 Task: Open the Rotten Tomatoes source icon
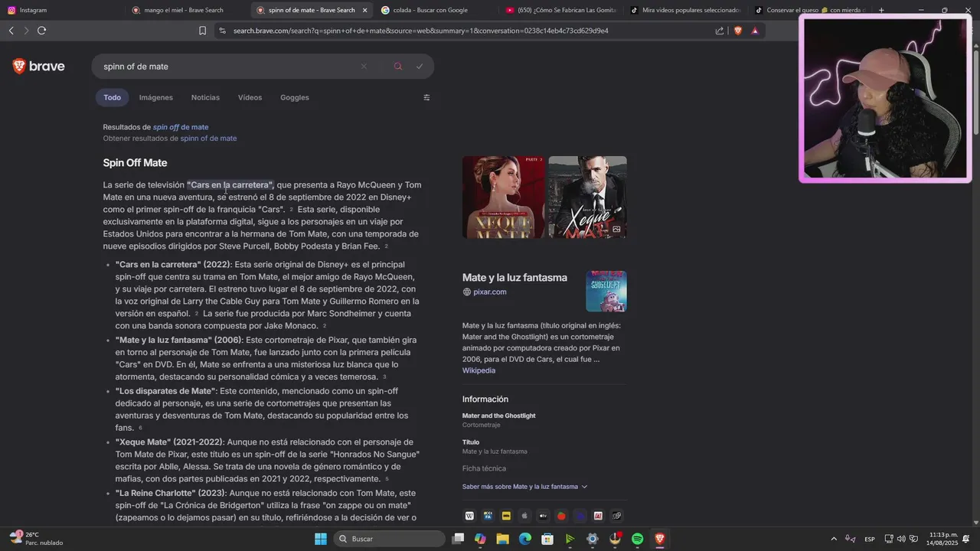pyautogui.click(x=561, y=516)
